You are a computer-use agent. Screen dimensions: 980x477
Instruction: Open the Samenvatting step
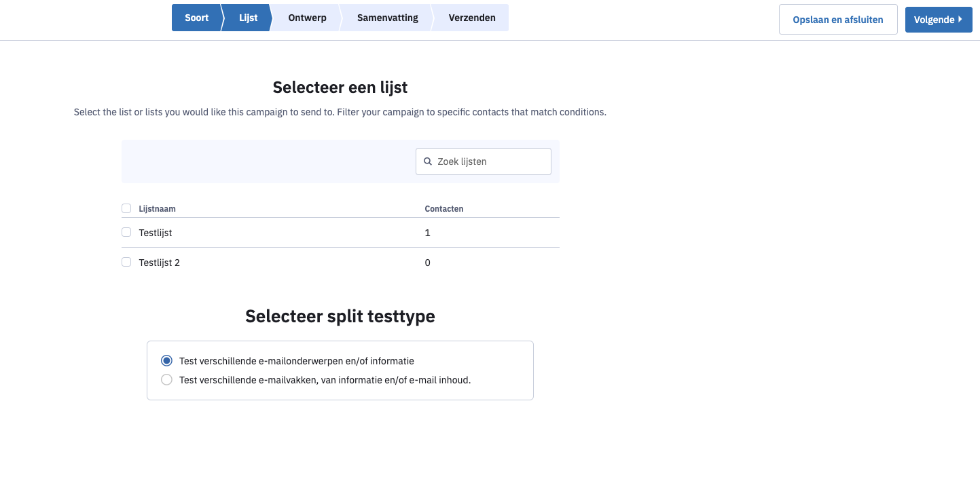(x=388, y=18)
